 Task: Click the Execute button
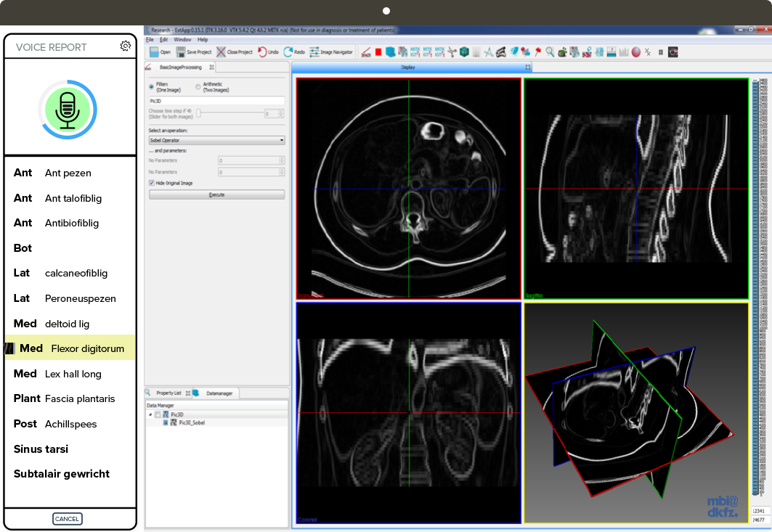coord(216,195)
